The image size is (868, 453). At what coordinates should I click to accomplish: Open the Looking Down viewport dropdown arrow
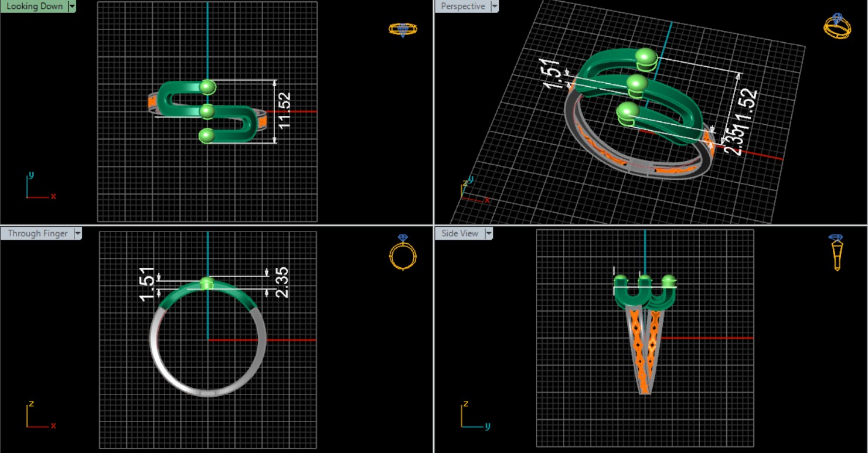(72, 6)
